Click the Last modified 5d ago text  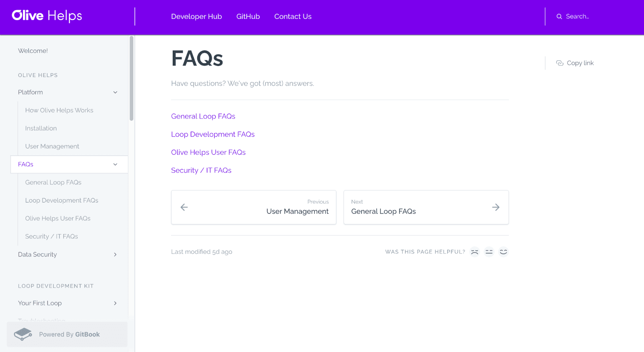pos(202,252)
